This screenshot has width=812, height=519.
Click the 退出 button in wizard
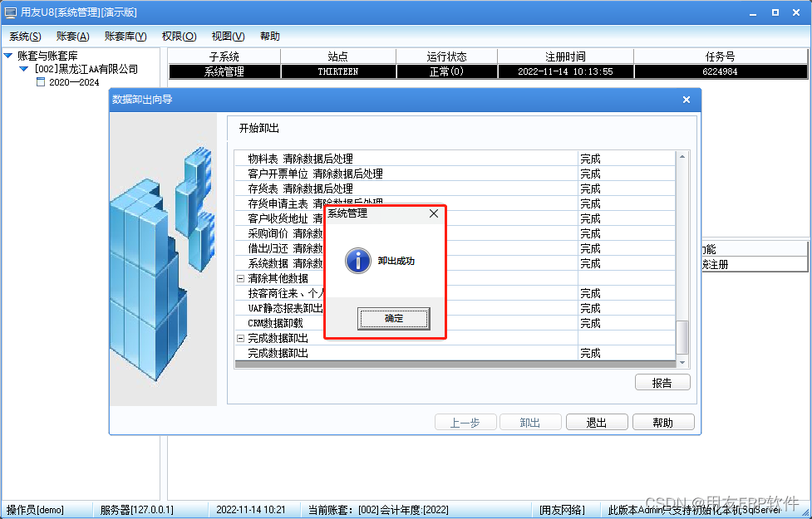[x=597, y=422]
